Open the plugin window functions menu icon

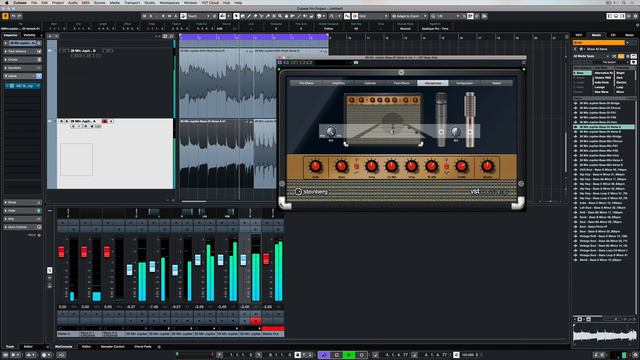523,63
